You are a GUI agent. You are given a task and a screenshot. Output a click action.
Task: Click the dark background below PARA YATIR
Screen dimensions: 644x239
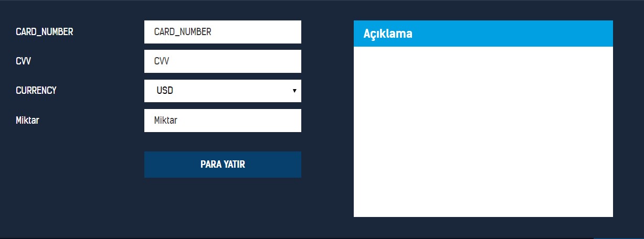(223, 207)
